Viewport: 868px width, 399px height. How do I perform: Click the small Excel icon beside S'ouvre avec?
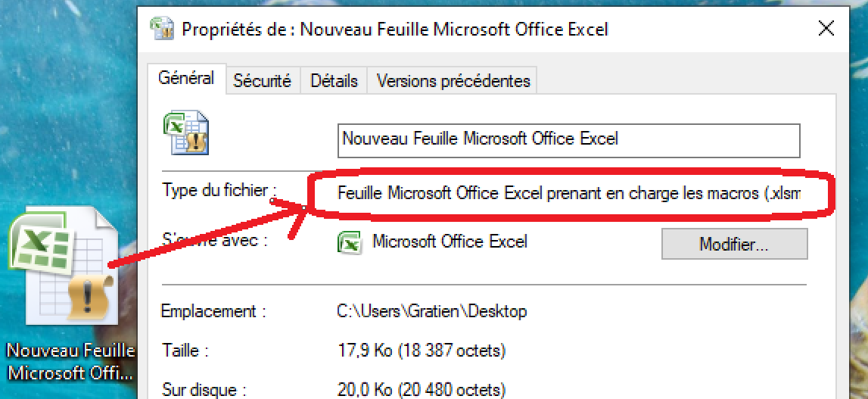coord(349,242)
